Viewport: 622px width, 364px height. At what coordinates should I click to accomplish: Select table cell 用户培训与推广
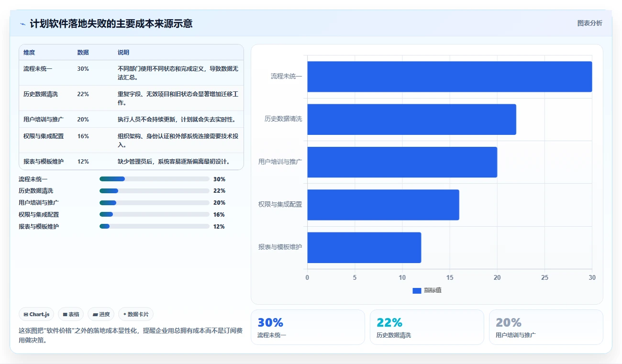pyautogui.click(x=44, y=120)
